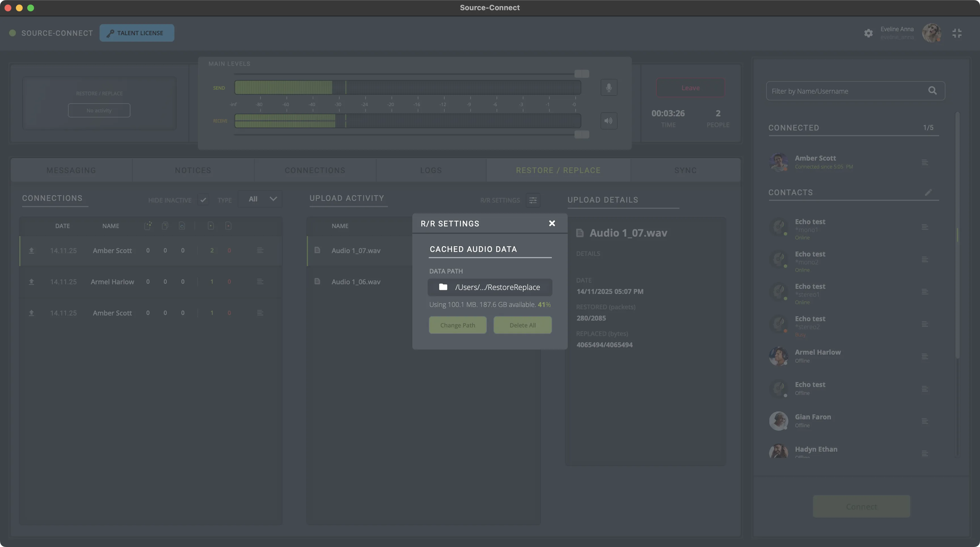Click the file icon next to Audio 1_07.wav title
This screenshot has width=980, height=547.
click(x=580, y=233)
